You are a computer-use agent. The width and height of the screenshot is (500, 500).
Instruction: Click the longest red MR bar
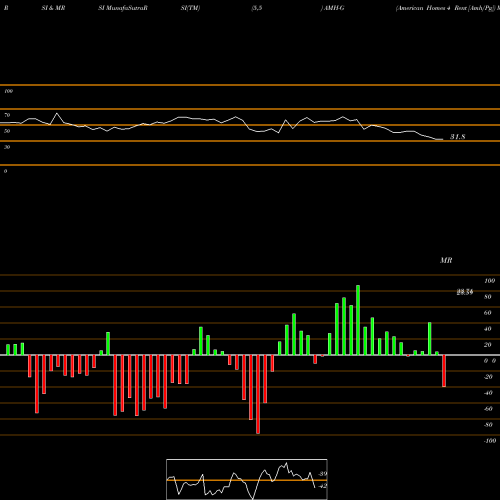click(258, 394)
